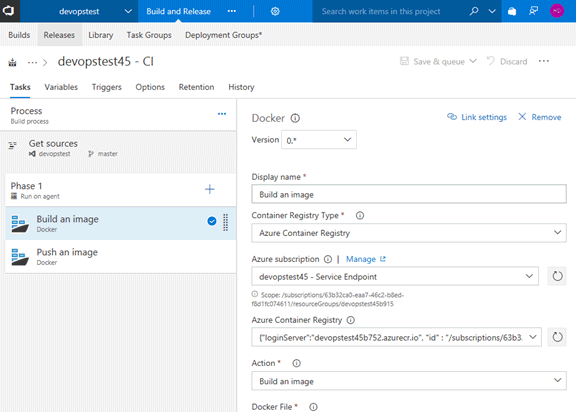
Task: Open the marketplace shopping bag icon
Action: (x=512, y=11)
